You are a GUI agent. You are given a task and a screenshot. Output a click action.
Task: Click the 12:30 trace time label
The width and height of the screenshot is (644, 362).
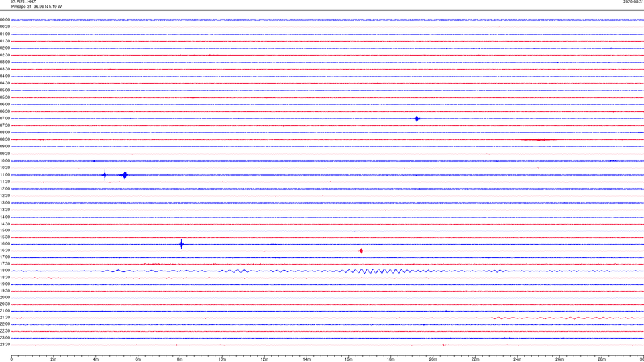5,196
